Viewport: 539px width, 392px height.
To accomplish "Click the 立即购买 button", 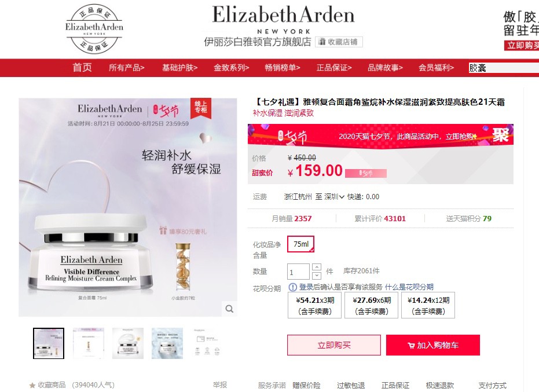I will (334, 345).
